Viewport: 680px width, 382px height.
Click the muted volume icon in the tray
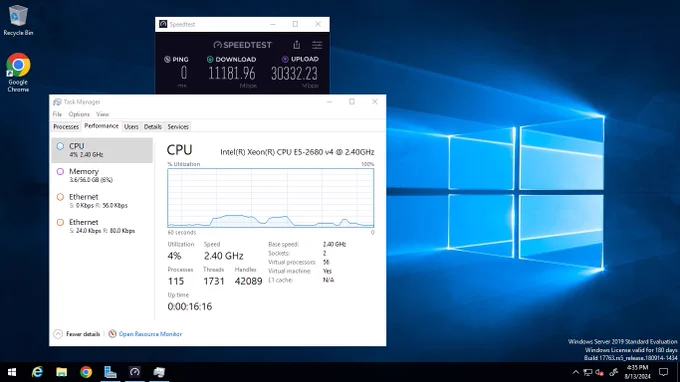click(x=600, y=372)
